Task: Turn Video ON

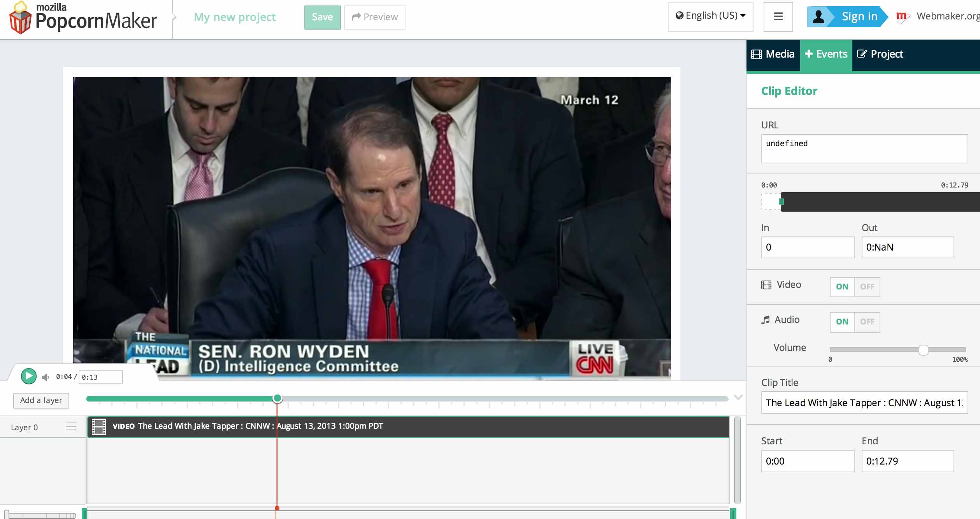Action: [x=842, y=287]
